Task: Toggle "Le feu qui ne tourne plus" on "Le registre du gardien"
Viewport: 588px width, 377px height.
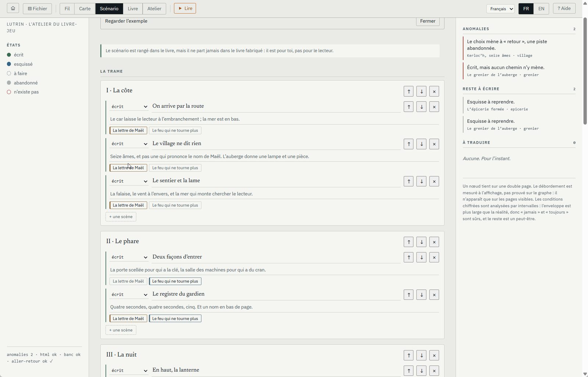Action: 175,319
